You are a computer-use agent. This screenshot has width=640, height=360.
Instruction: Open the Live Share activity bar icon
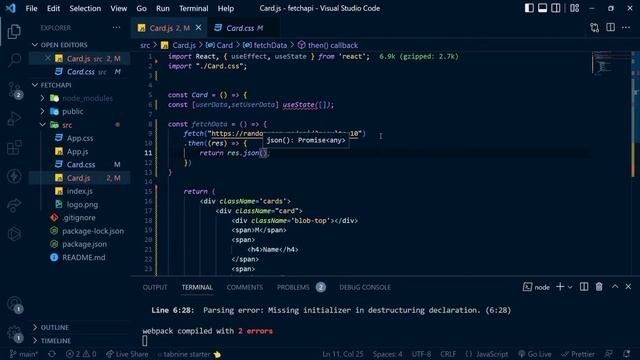click(x=14, y=205)
